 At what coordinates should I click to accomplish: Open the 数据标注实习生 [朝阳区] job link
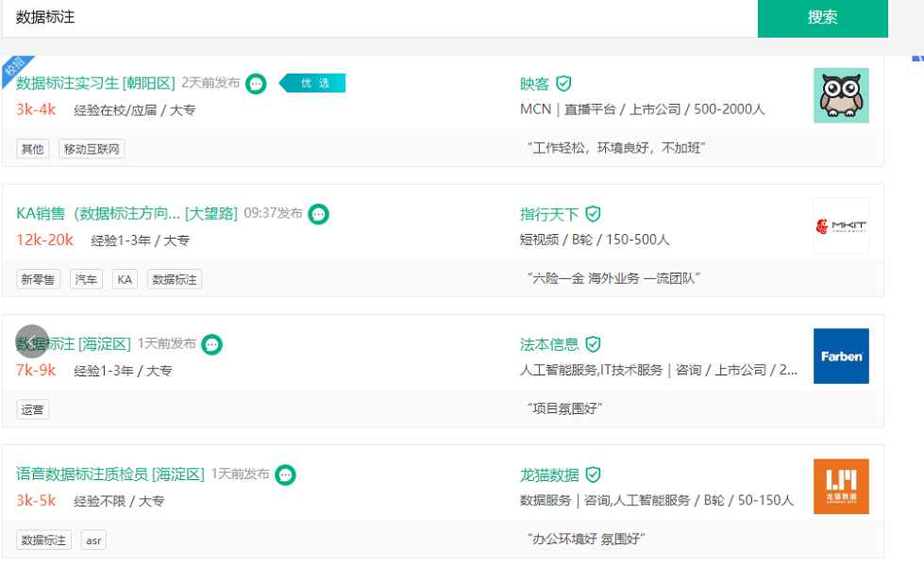(96, 84)
